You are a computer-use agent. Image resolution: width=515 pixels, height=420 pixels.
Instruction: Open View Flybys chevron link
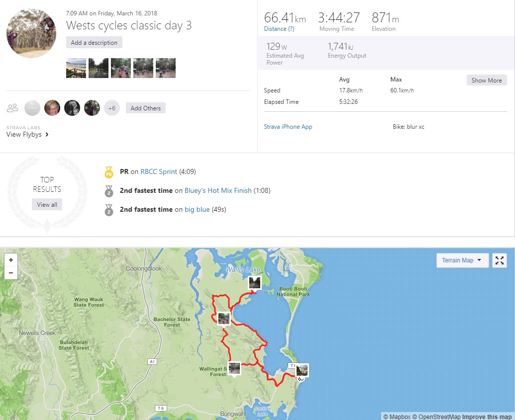point(27,134)
